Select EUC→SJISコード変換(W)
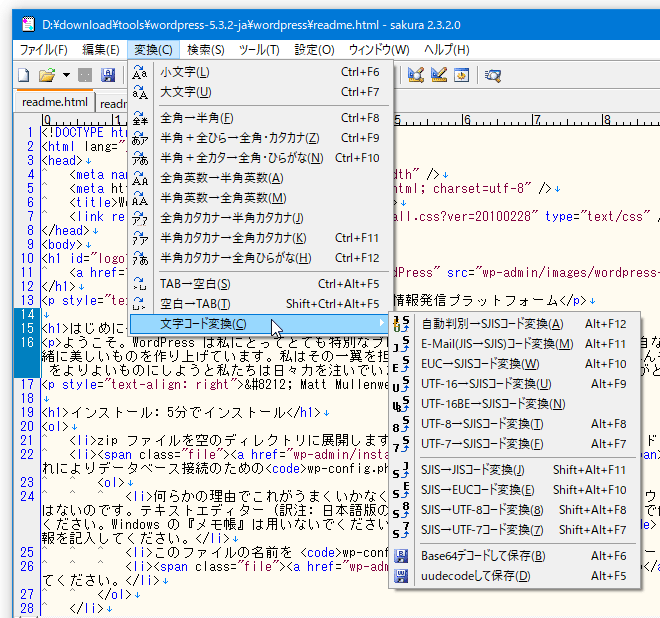 [x=514, y=364]
